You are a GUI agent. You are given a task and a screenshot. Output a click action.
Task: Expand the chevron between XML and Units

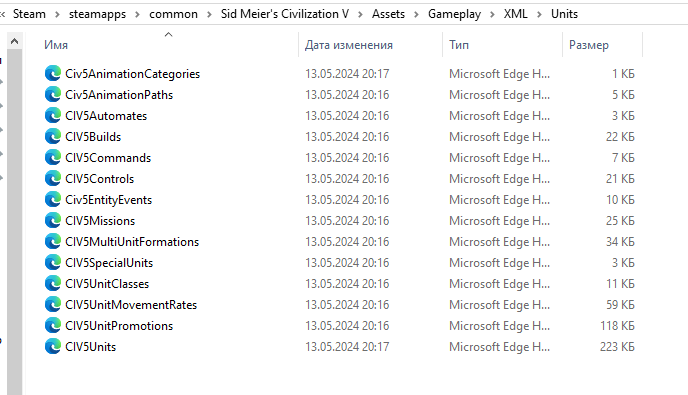tap(539, 14)
